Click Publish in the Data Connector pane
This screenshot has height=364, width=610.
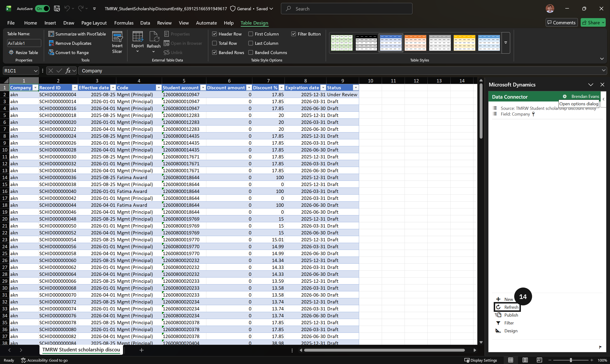[x=507, y=315]
